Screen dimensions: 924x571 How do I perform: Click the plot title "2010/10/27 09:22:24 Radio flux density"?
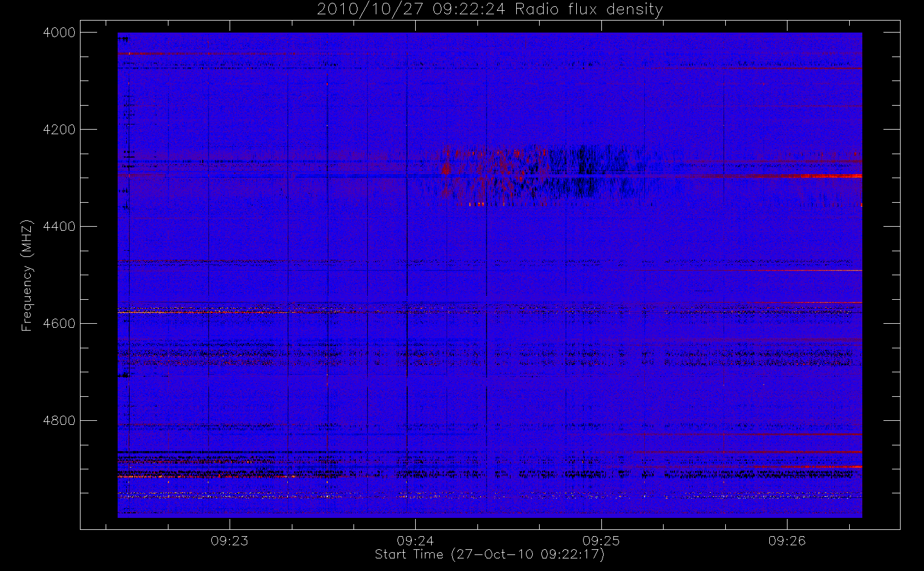coord(490,10)
